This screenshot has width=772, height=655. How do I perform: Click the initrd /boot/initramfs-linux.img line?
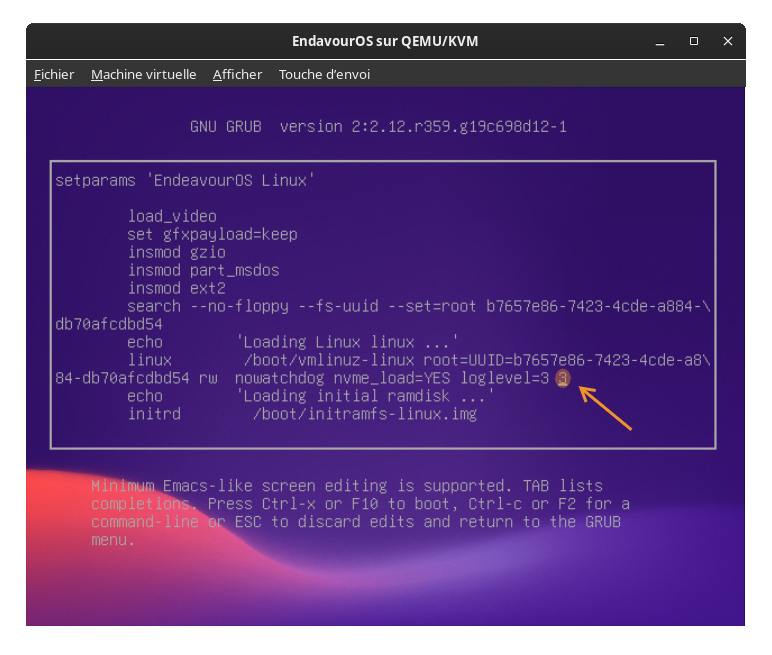302,413
